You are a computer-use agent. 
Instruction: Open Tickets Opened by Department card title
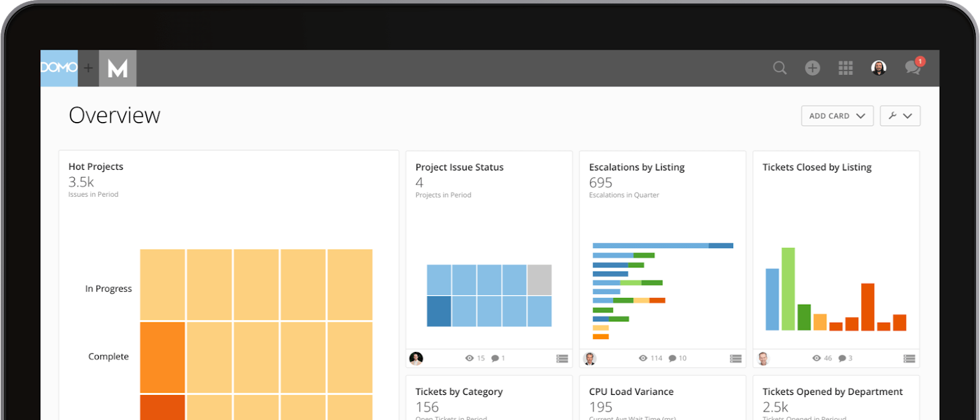pyautogui.click(x=832, y=391)
